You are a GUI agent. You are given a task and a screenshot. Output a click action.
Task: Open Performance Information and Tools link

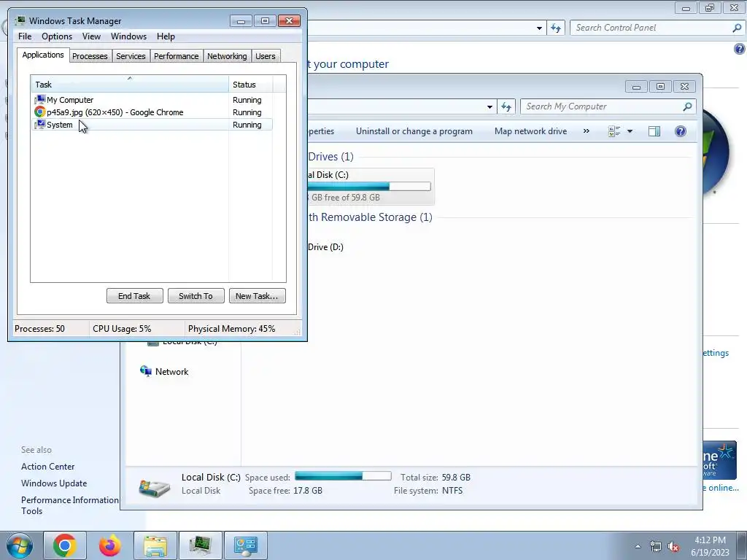pyautogui.click(x=69, y=505)
